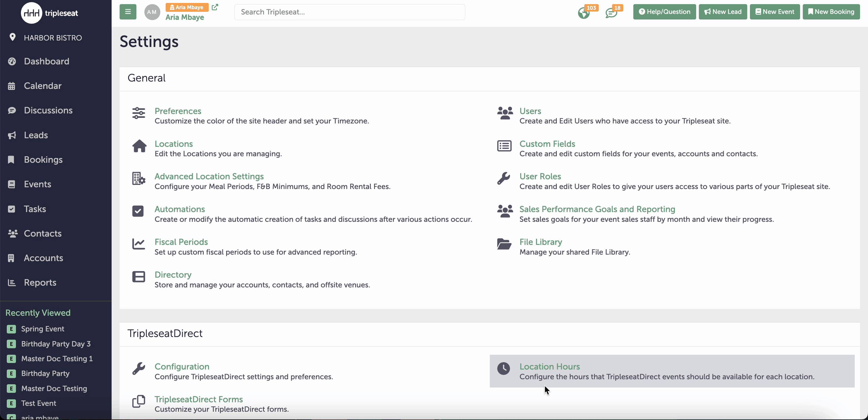Image resolution: width=868 pixels, height=420 pixels.
Task: Go to Accounts in the sidebar
Action: point(43,258)
